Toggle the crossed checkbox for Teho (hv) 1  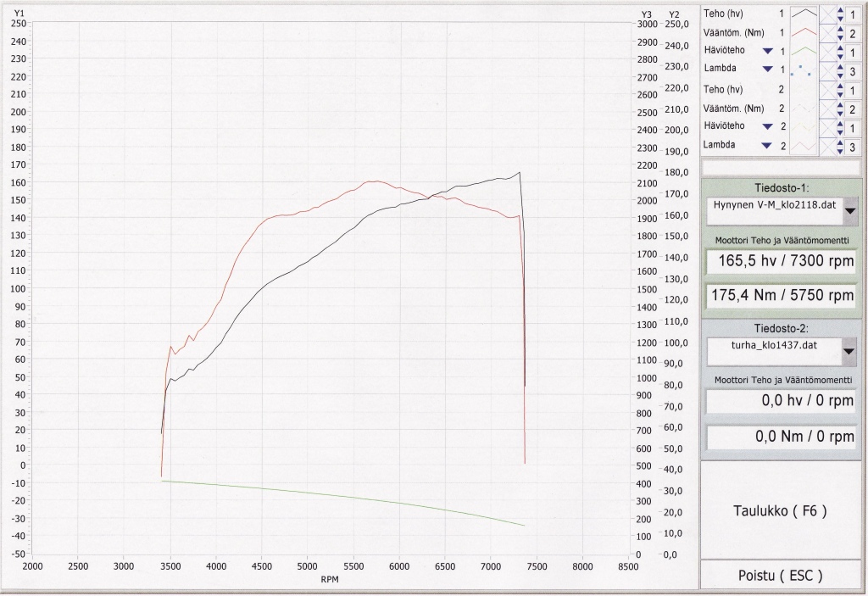[x=828, y=14]
